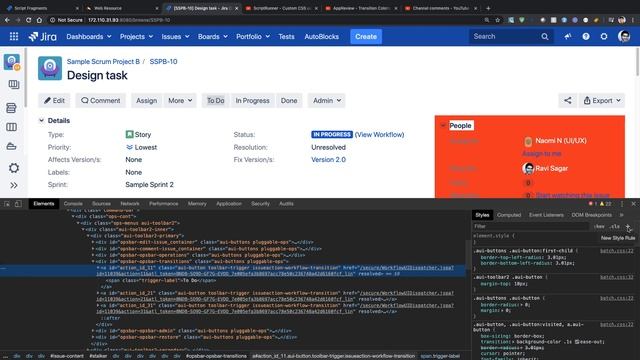Open the Portfolio dropdown menu
The height and width of the screenshot is (360, 640).
pos(253,37)
